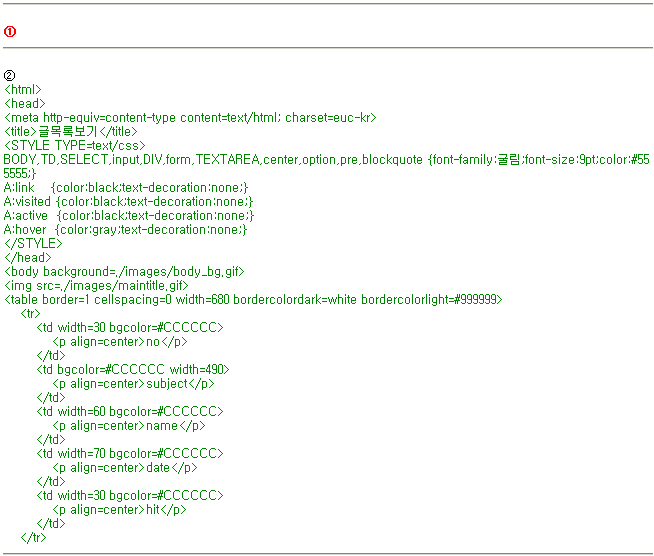Select the A:visited style rule line
The image size is (654, 556).
[x=128, y=202]
